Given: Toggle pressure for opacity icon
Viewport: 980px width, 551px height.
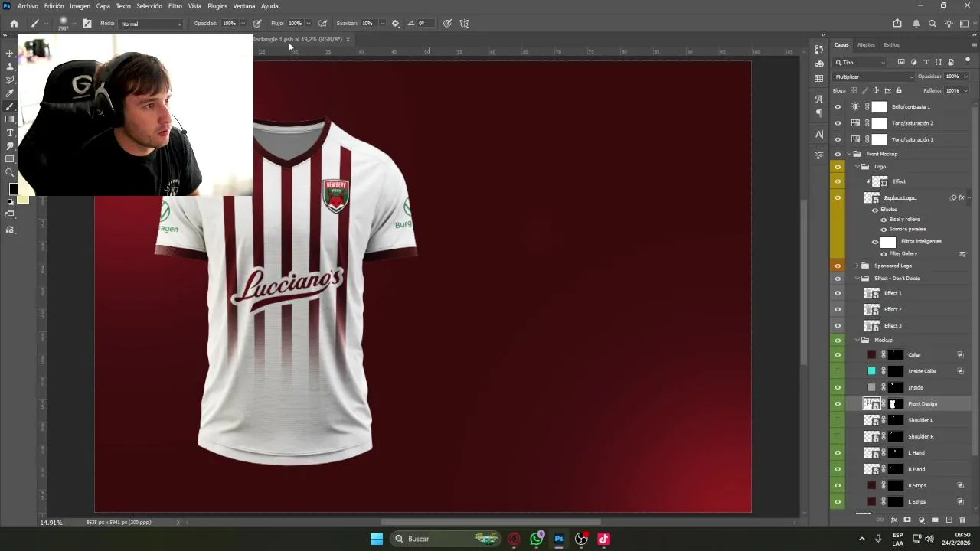Looking at the screenshot, I should tap(257, 24).
